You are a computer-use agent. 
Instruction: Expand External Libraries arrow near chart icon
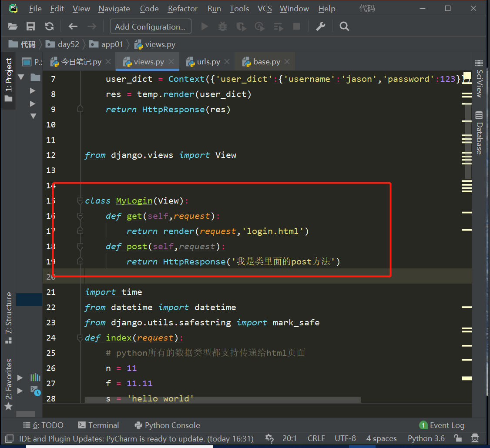coord(20,378)
